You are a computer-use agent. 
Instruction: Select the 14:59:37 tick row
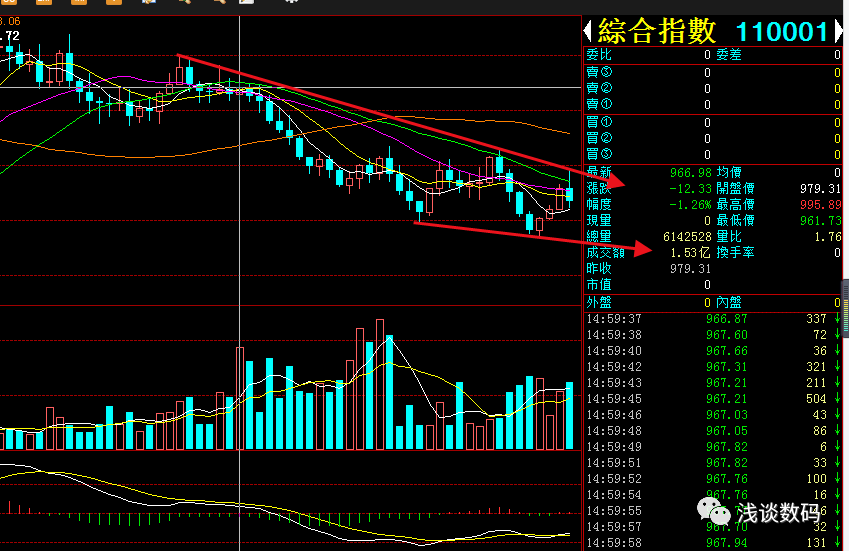713,319
